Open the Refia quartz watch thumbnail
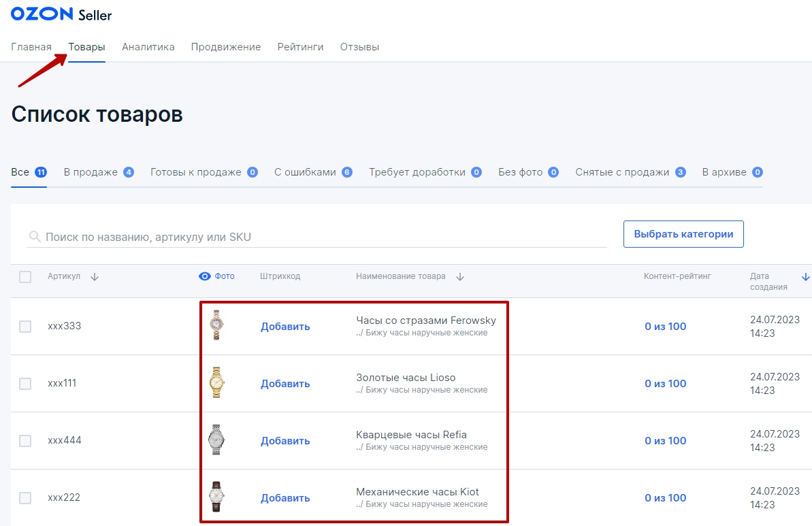812x526 pixels. pyautogui.click(x=216, y=440)
